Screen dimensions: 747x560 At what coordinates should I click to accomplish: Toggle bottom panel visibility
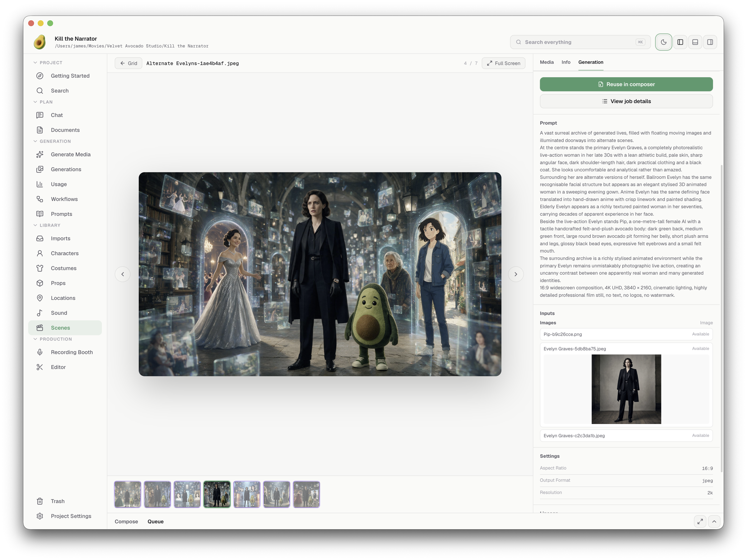[695, 42]
